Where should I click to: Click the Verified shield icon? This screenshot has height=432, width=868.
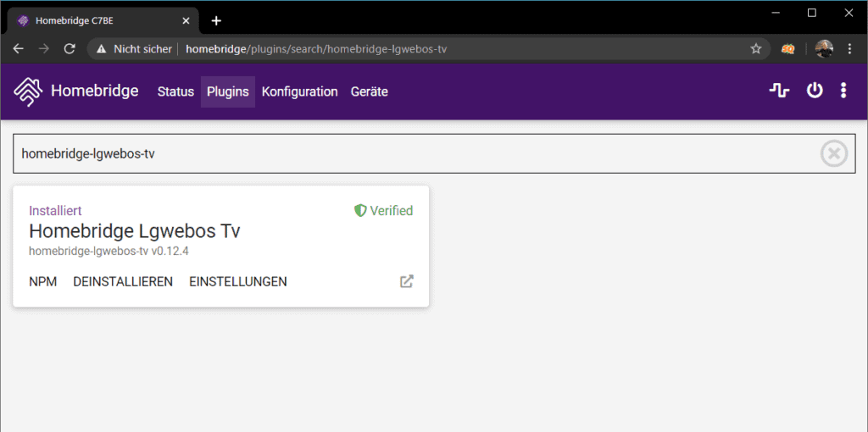(360, 210)
